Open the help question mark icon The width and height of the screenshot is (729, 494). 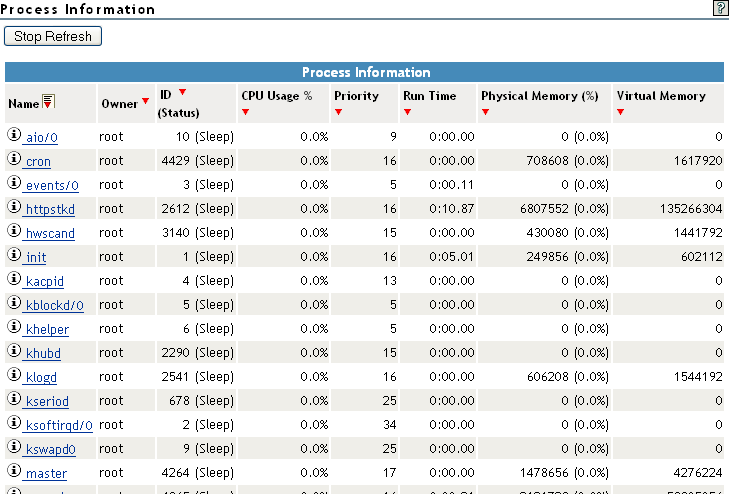click(x=720, y=8)
